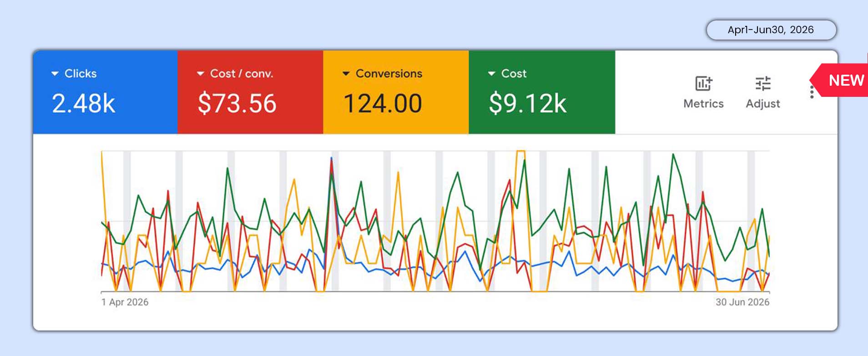Select the red Cost / conv. tile
868x356 pixels.
click(250, 92)
